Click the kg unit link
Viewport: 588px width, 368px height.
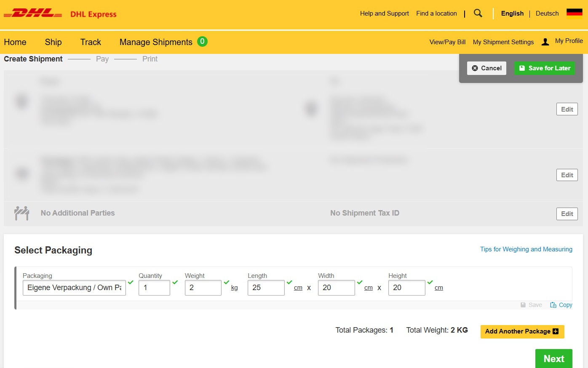tap(235, 288)
